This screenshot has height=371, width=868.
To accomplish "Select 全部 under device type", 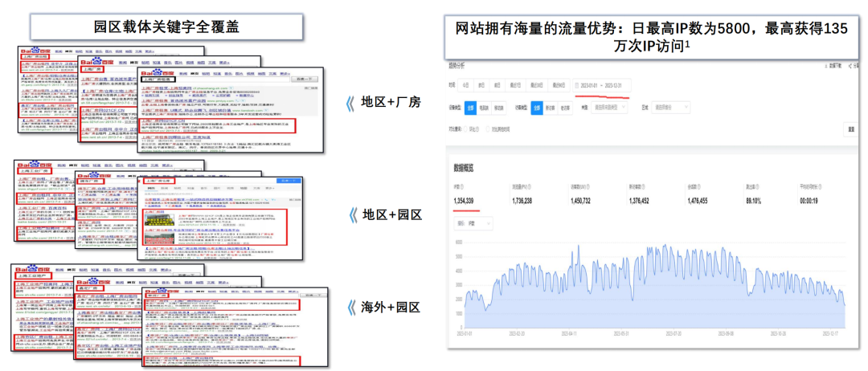I will [x=470, y=108].
